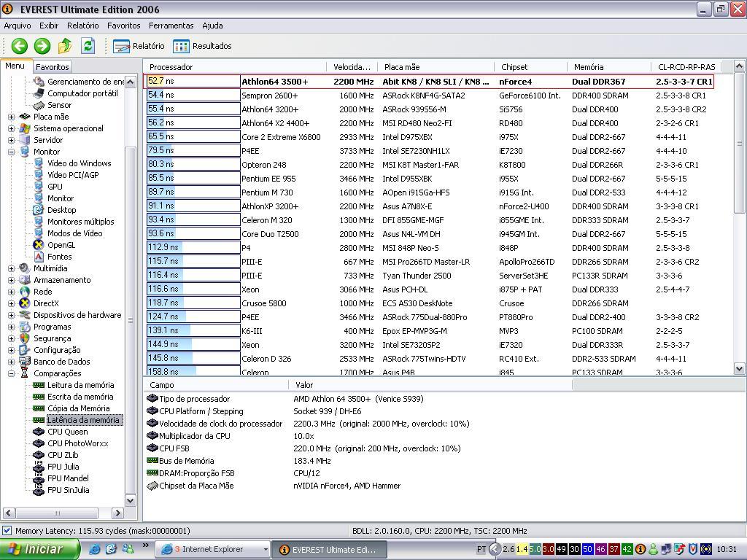This screenshot has height=560, width=747.
Task: Select the Menu sidebar tab
Action: point(15,66)
